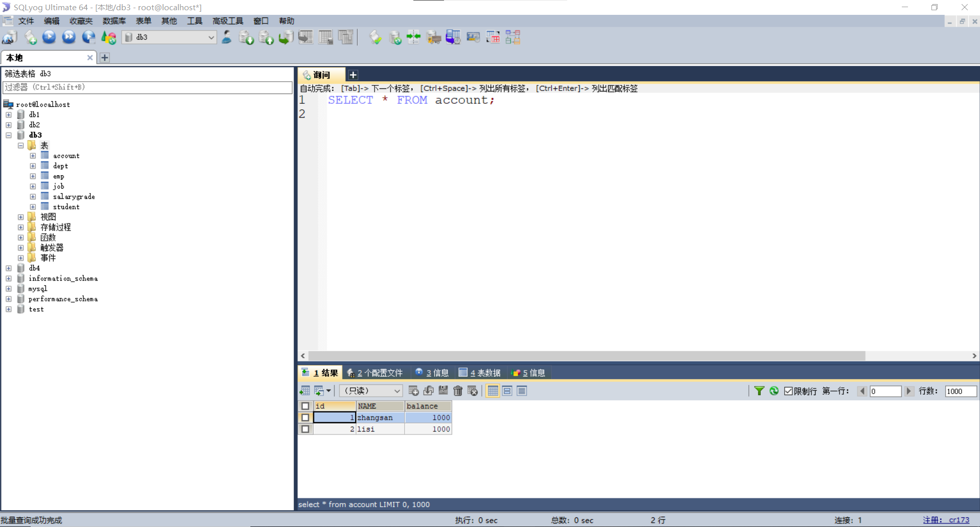
Task: Open the 数据库 menu
Action: 114,21
